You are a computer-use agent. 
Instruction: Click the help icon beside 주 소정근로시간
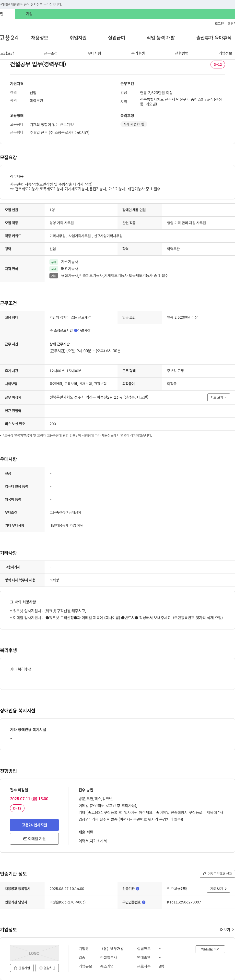tap(76, 331)
